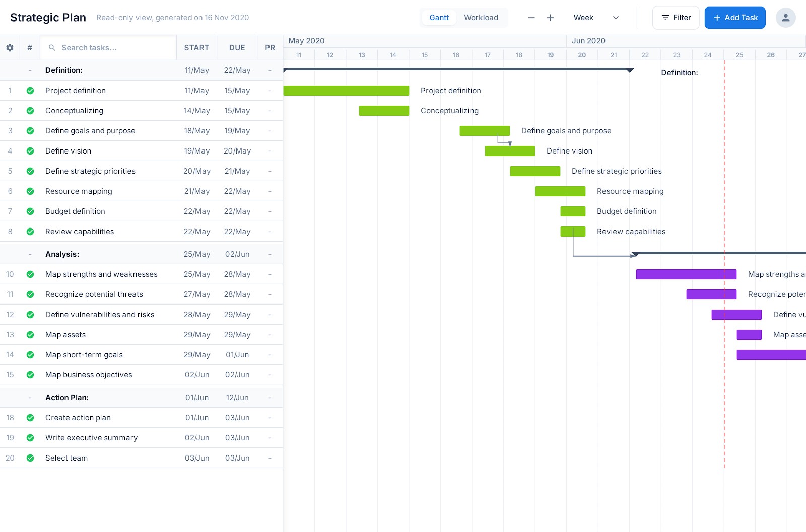
Task: Click the search magnifier in Search tasks field
Action: pos(52,47)
